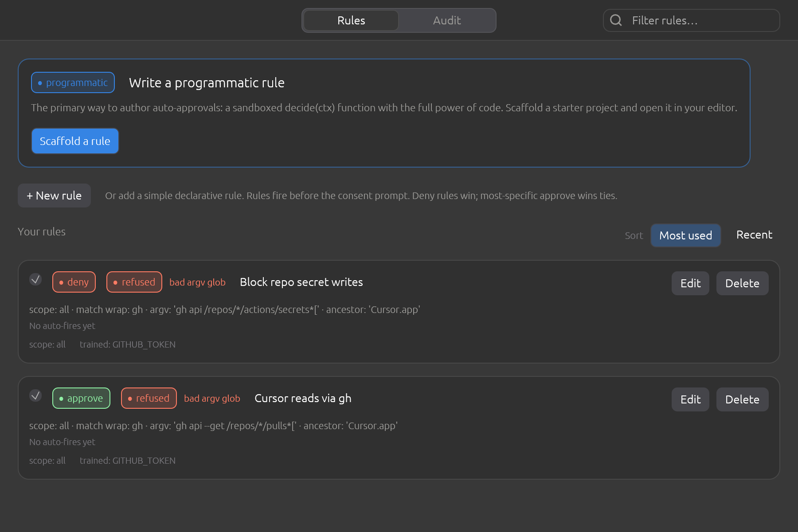Click 'trained: GITHUB_TOKEN' on Block repo secret writes
This screenshot has width=798, height=532.
[x=128, y=344]
